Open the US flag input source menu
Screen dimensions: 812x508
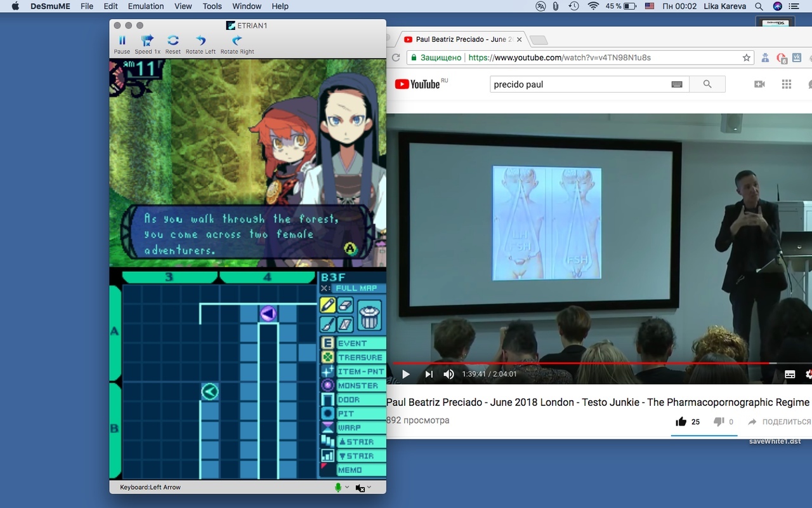[x=649, y=6]
